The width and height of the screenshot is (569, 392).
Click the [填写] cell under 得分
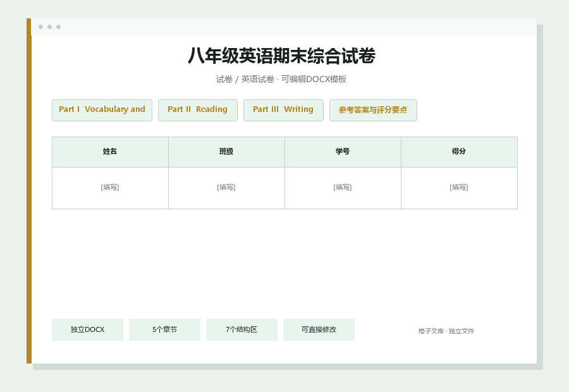(459, 188)
